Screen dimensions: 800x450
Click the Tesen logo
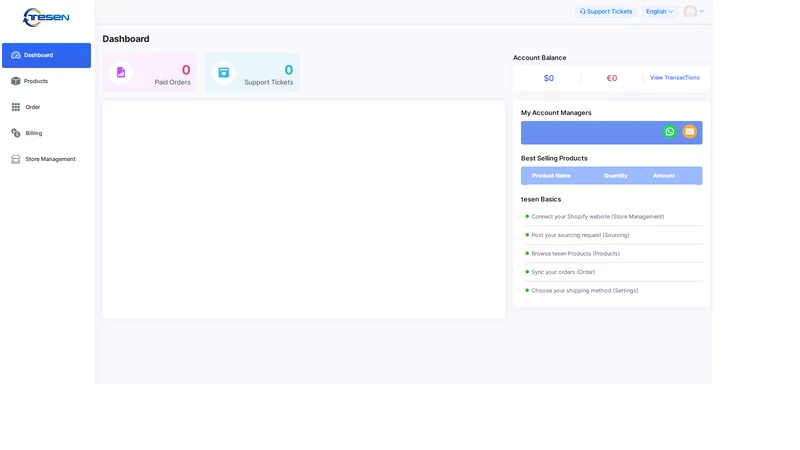(x=46, y=17)
